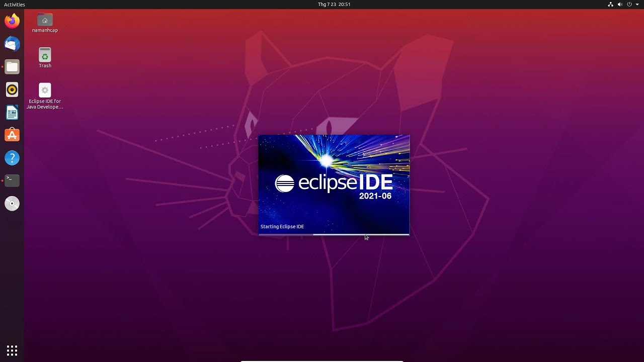Image resolution: width=644 pixels, height=362 pixels.
Task: Launch LibreOffice Writer from the dock
Action: click(x=12, y=113)
